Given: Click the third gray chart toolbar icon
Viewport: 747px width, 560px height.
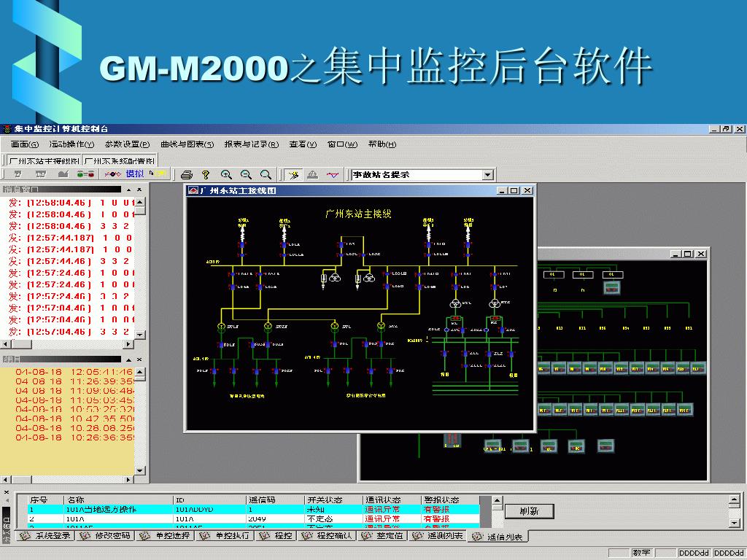Looking at the screenshot, I should [63, 174].
